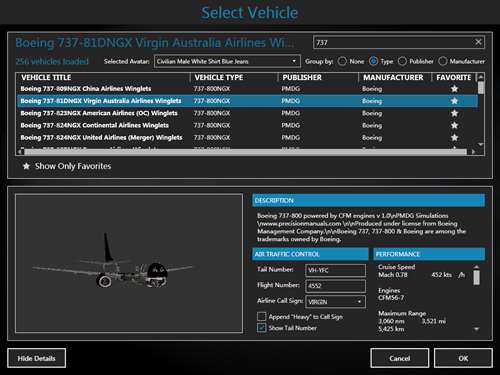Sort list by Vehicle Title column header

(x=46, y=77)
